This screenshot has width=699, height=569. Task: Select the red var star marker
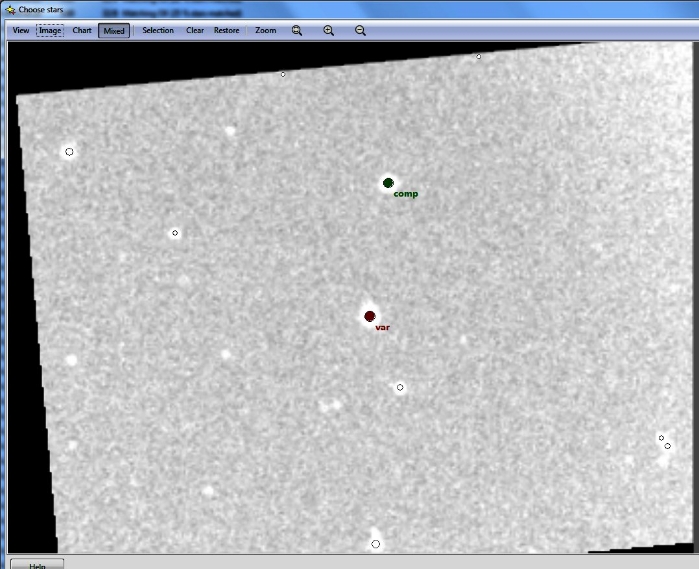click(x=370, y=316)
